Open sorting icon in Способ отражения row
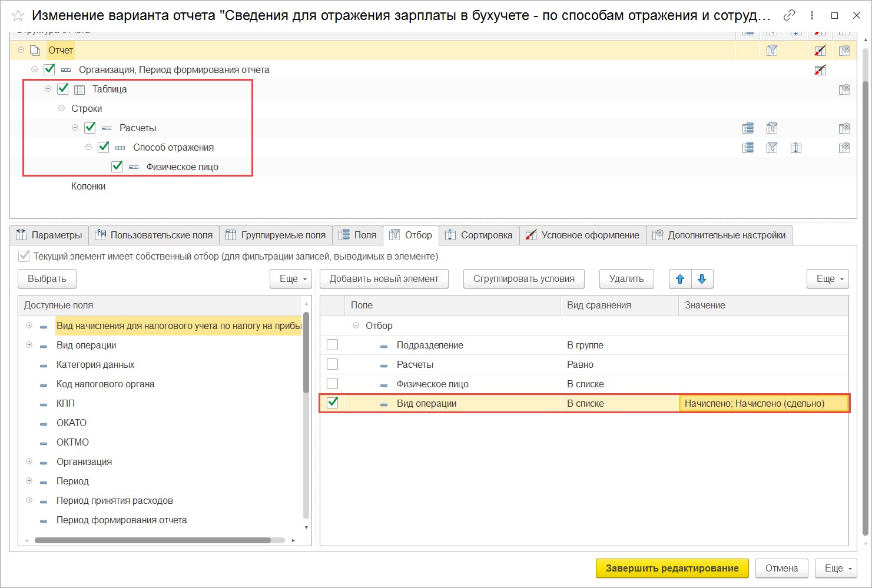872x588 pixels. [796, 148]
